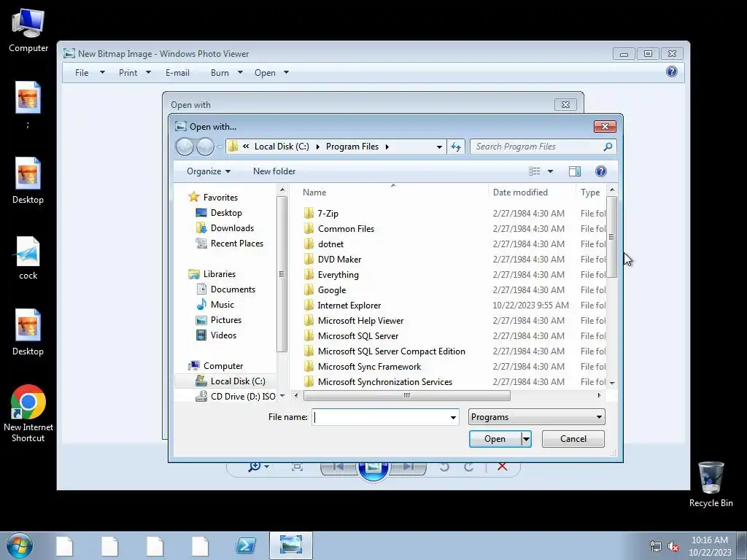Open the Programs file type dropdown

(536, 417)
